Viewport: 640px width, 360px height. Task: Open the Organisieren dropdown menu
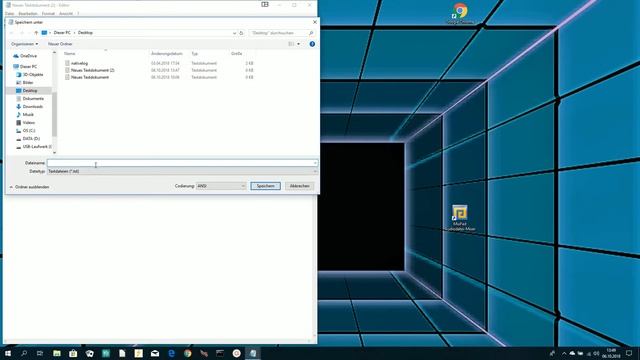click(x=24, y=44)
